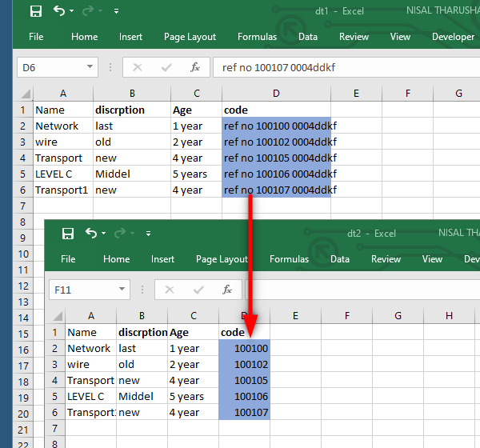Image resolution: width=480 pixels, height=448 pixels.
Task: Click dt1 formula bar with ref no 100107
Action: coord(346,67)
